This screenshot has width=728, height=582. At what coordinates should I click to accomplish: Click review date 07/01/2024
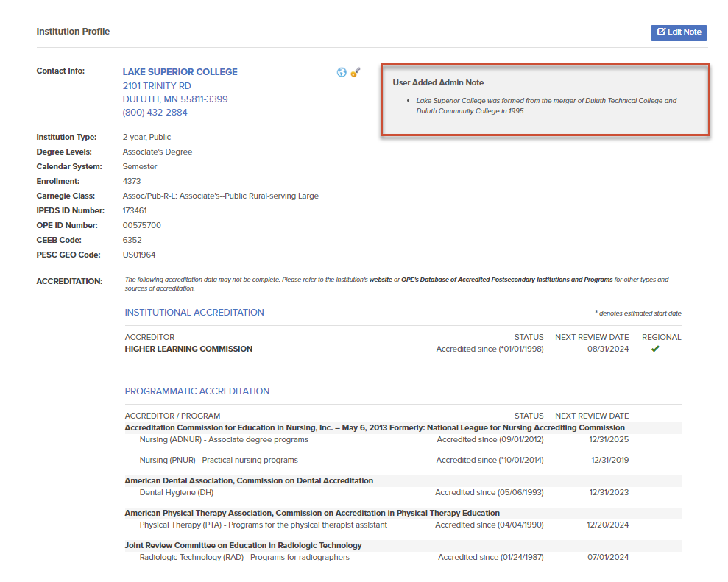point(608,558)
